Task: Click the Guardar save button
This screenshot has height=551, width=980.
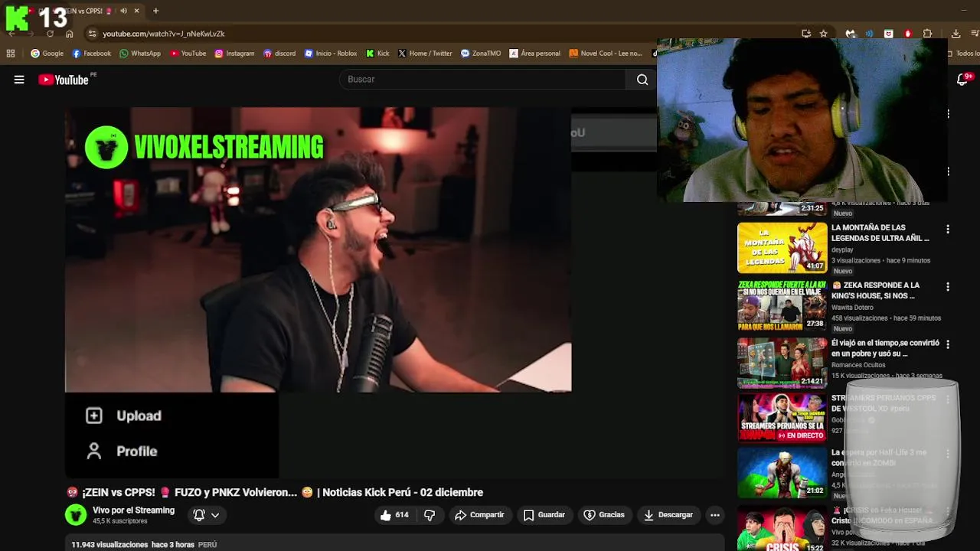Action: point(544,515)
